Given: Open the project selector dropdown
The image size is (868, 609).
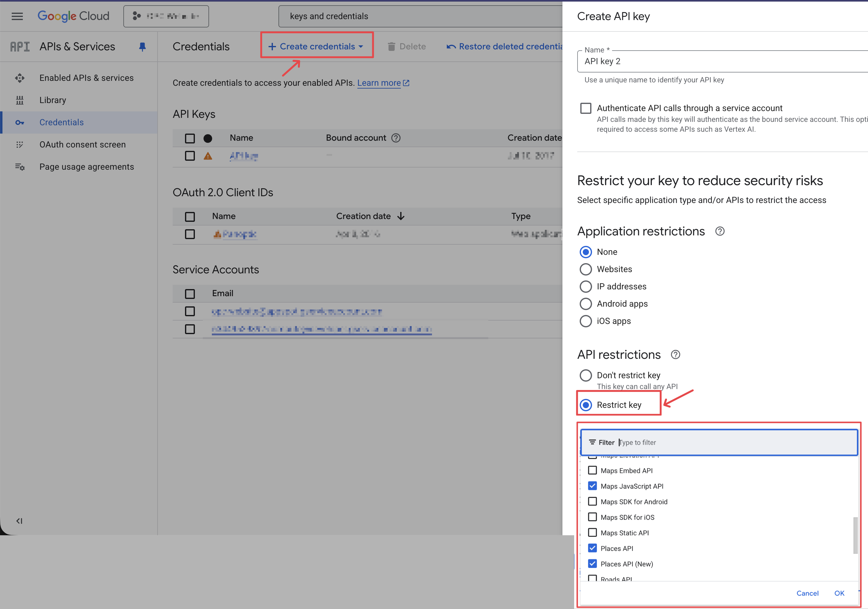Looking at the screenshot, I should pos(166,16).
